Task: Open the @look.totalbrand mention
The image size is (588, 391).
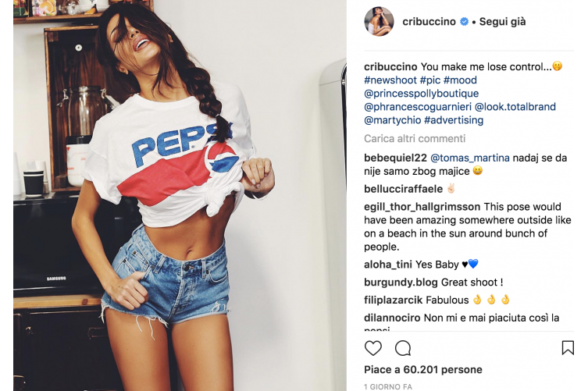Action: pos(515,107)
